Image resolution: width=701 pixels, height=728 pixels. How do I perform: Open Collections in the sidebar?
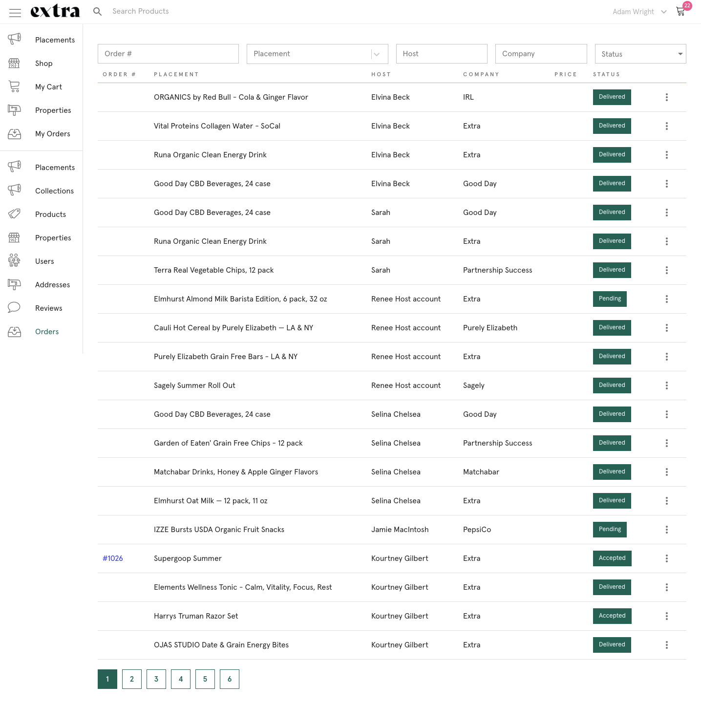point(54,191)
